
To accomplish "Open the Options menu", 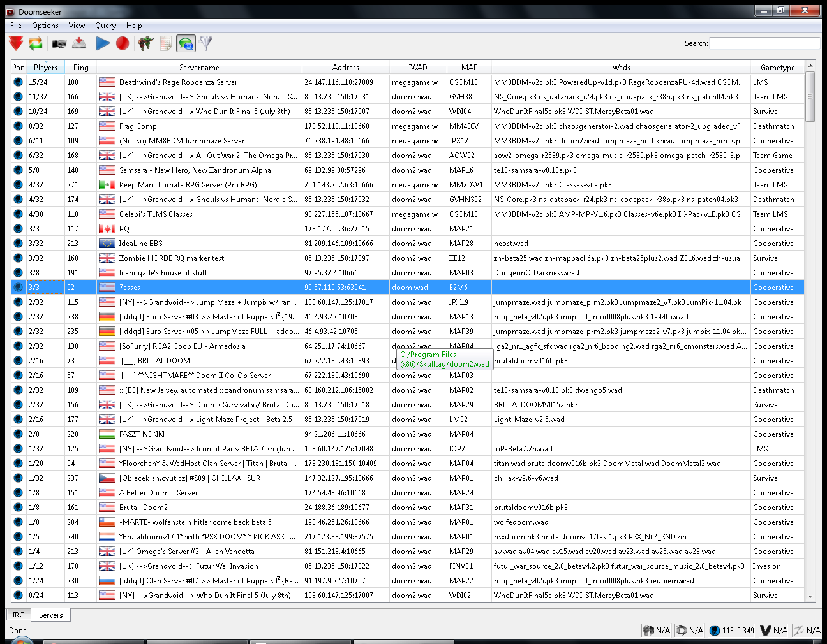I will (45, 26).
